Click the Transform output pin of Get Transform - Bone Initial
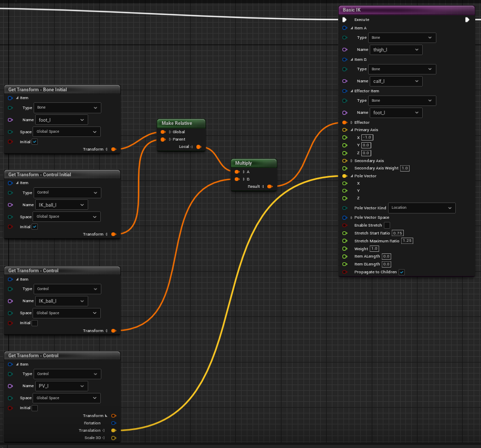This screenshot has width=481, height=448. point(113,149)
